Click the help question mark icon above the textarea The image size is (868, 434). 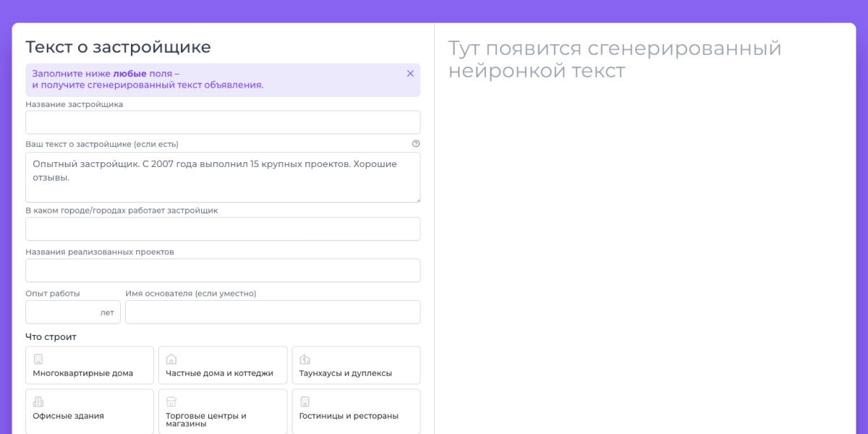[x=416, y=144]
